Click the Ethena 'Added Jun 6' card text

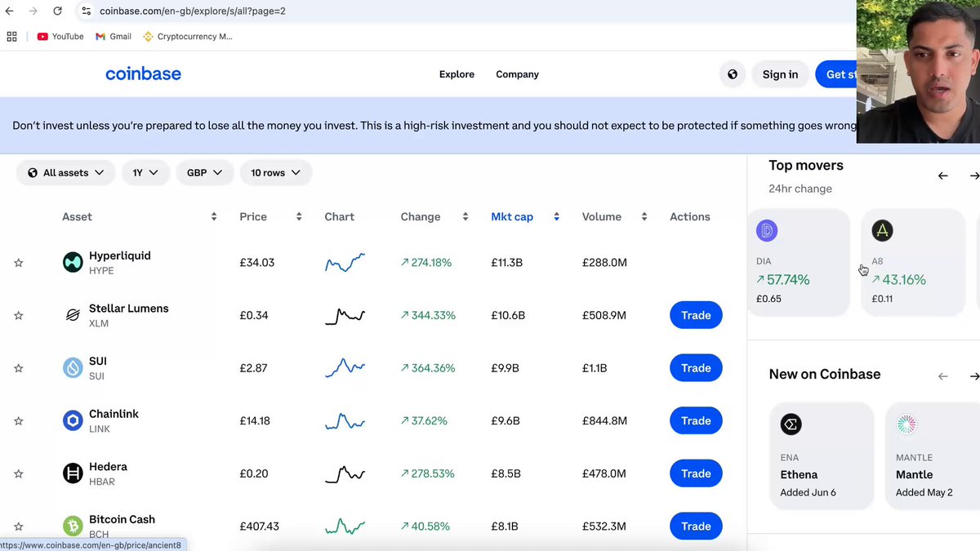[808, 492]
